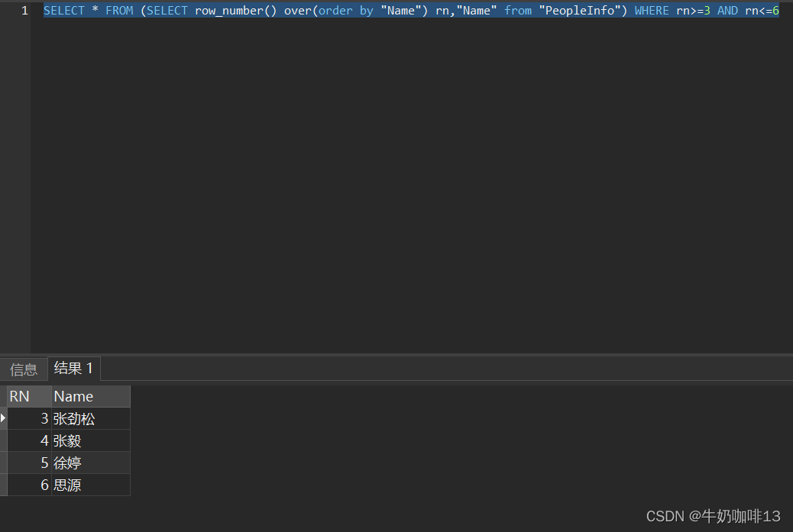Switch to the 结果 1 tab
Viewport: 793px width, 532px height.
(73, 369)
